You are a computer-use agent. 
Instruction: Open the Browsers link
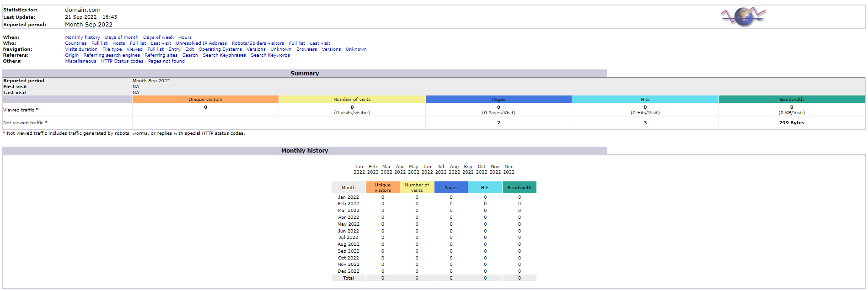pyautogui.click(x=306, y=49)
